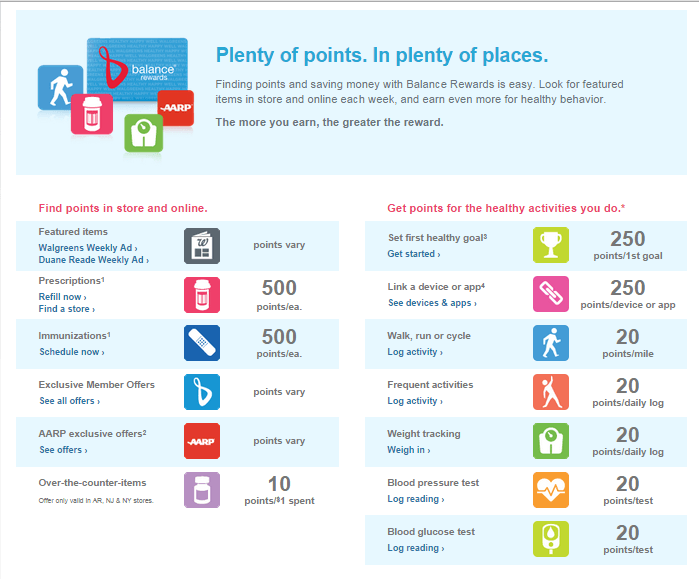Click the blue bandage Immunizations icon
Screen dimensions: 699x579
[x=202, y=343]
